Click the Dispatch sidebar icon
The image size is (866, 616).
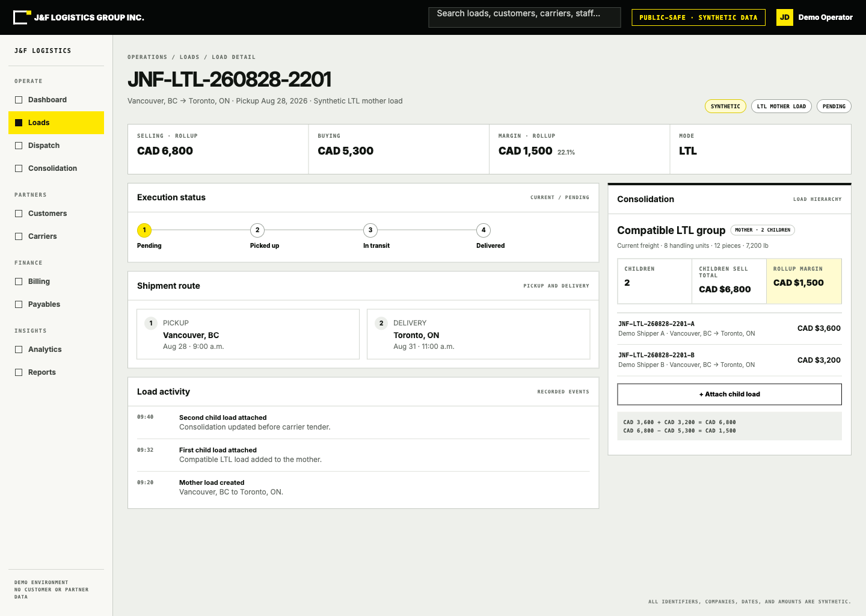pyautogui.click(x=19, y=146)
